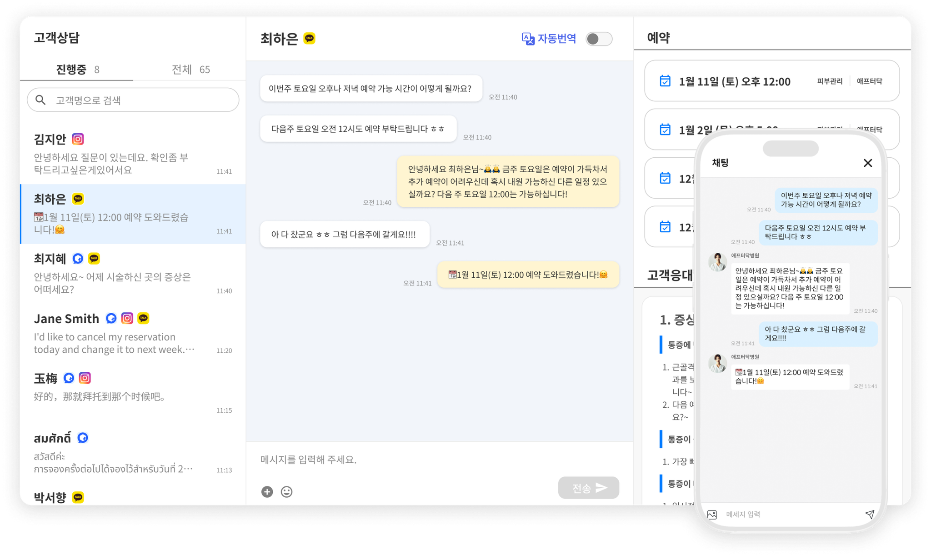Click calendar icon on 1월 11일 reservation

coord(665,81)
